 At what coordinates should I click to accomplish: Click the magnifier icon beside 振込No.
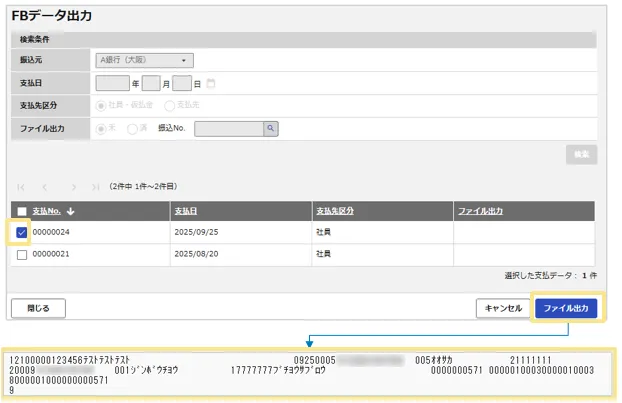tap(269, 128)
